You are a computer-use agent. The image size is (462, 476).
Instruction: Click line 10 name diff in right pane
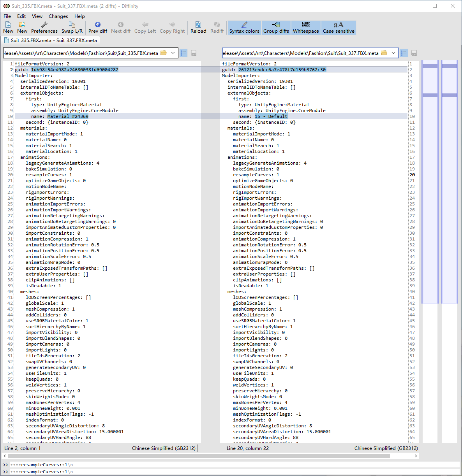(272, 116)
